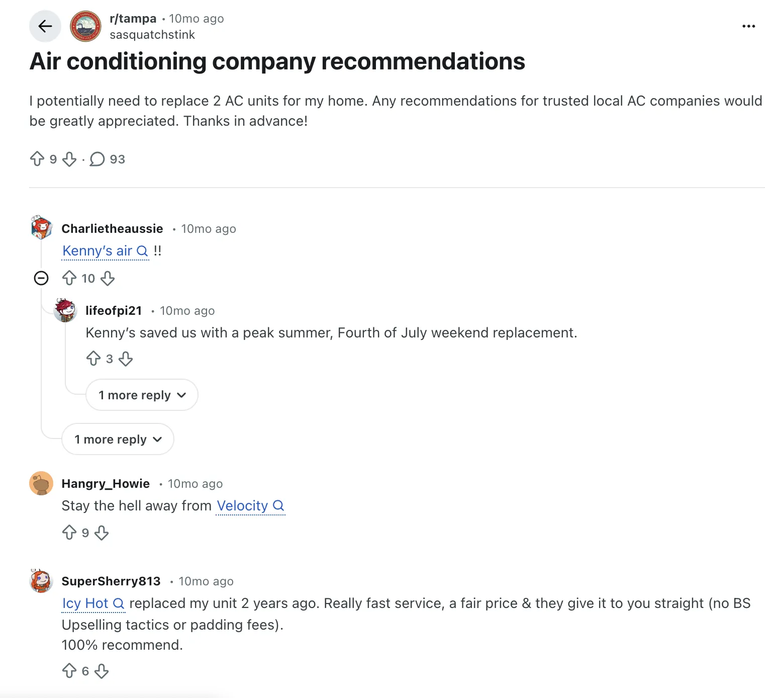
Task: Downvote Charlietheaussie's comment
Action: (108, 278)
